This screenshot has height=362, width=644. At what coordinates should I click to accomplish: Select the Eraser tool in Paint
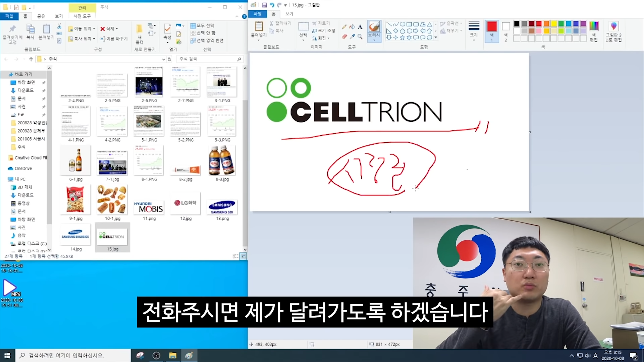click(344, 37)
